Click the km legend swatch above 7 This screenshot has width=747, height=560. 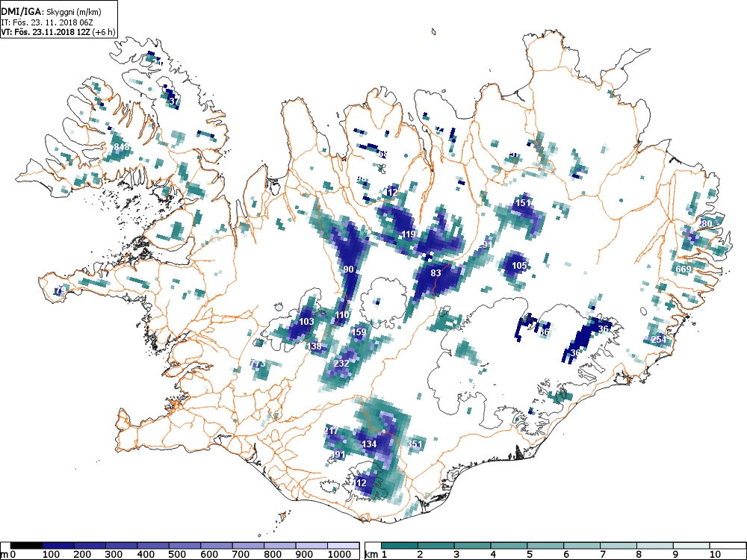pos(618,546)
